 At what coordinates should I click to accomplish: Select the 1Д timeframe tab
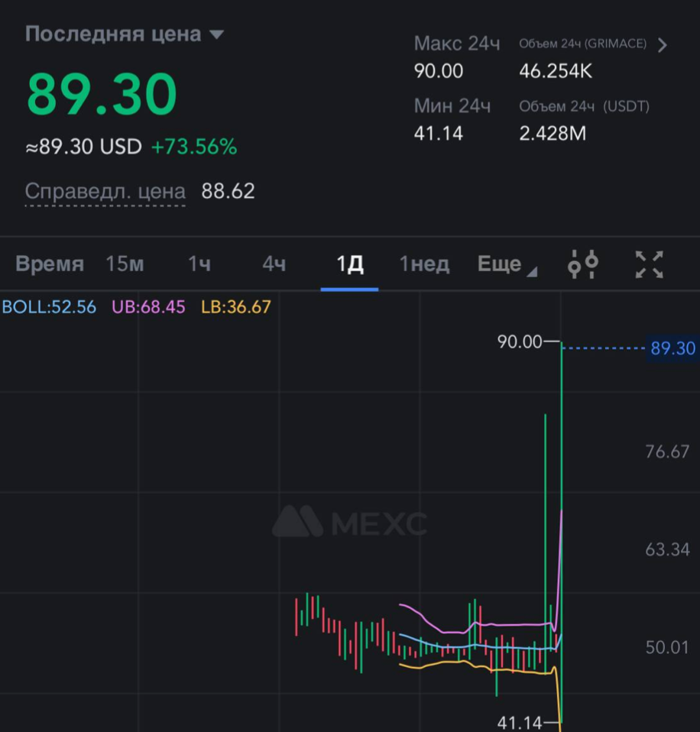tap(349, 265)
